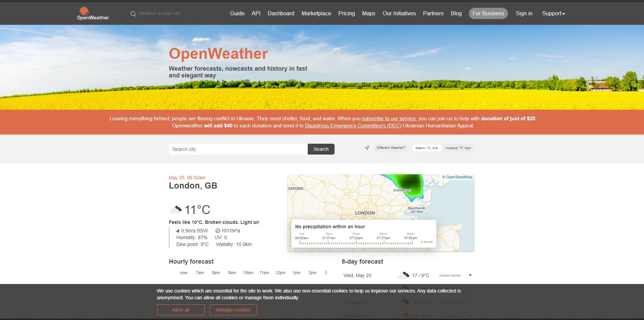The image size is (644, 320).
Task: Click the pressure gauge icon next to 1011hPa
Action: pyautogui.click(x=218, y=231)
